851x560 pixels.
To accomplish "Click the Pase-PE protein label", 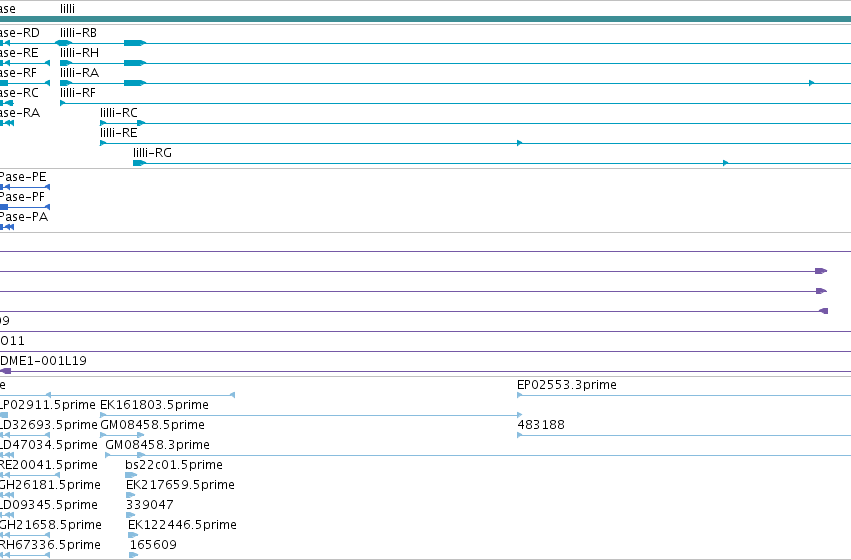I will [x=23, y=177].
